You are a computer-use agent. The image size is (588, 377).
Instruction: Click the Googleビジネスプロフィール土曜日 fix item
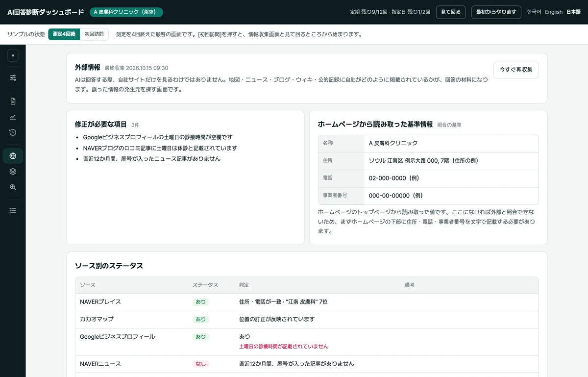click(158, 137)
